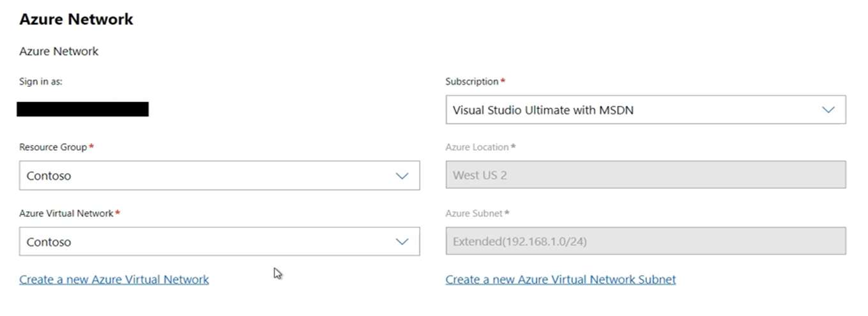Click the Subscription field label
The height and width of the screenshot is (316, 868).
(471, 82)
